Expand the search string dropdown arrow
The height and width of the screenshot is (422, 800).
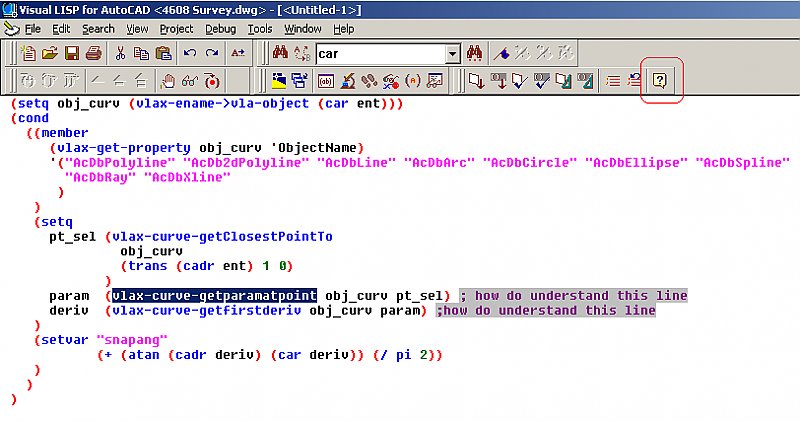tap(452, 54)
